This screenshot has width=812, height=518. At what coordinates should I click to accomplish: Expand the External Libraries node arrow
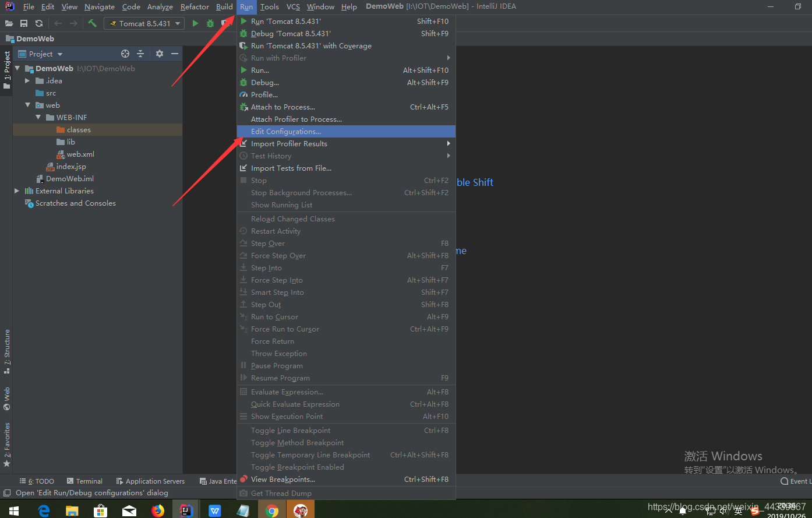click(x=17, y=191)
